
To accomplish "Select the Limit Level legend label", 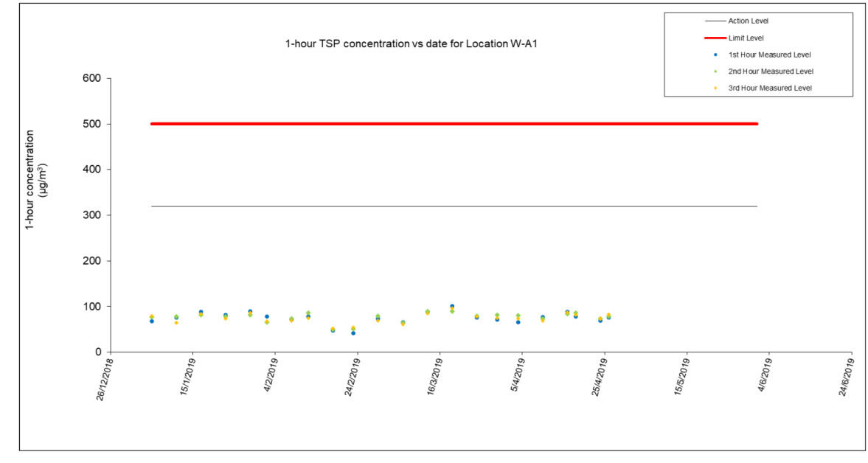I will point(746,38).
